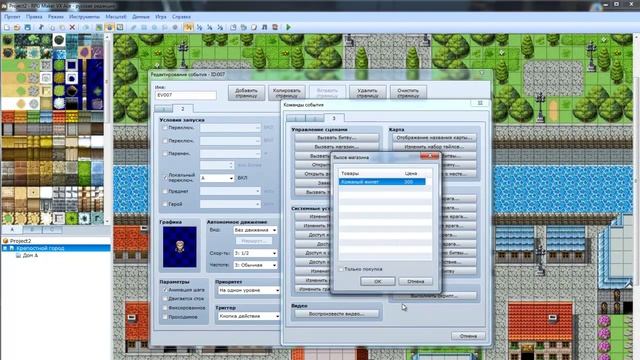This screenshot has width=640, height=360.
Task: Toggle the Локальный переключ. checkbox
Action: (x=165, y=177)
